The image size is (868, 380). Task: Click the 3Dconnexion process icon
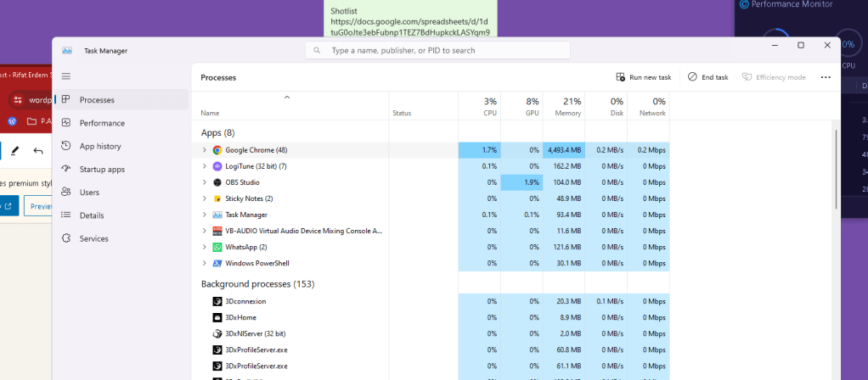pos(217,301)
